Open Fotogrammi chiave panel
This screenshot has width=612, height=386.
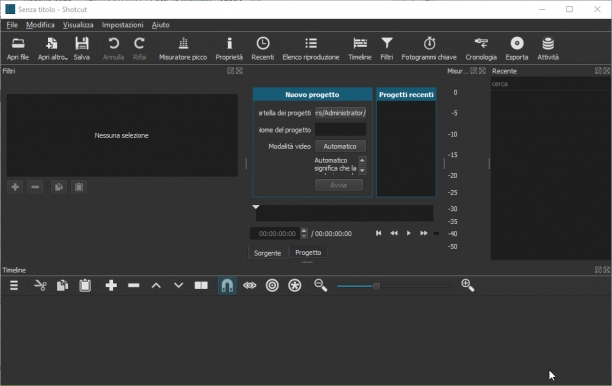coord(429,48)
